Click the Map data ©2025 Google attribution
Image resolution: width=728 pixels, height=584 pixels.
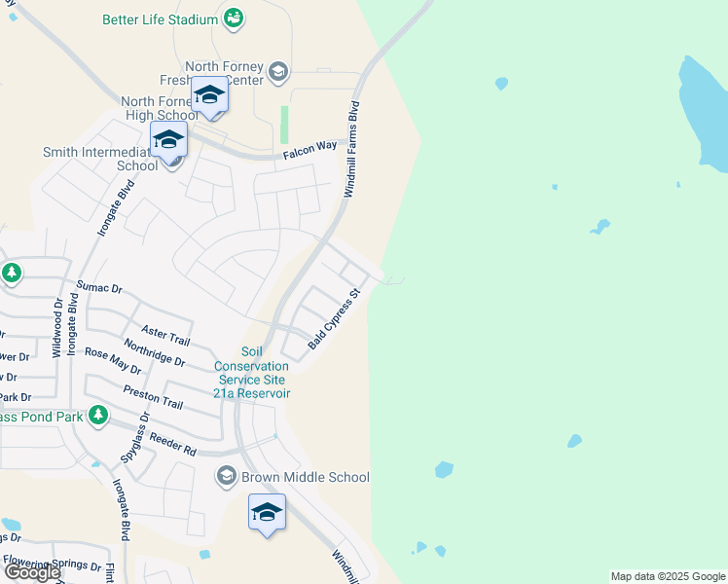tap(668, 576)
